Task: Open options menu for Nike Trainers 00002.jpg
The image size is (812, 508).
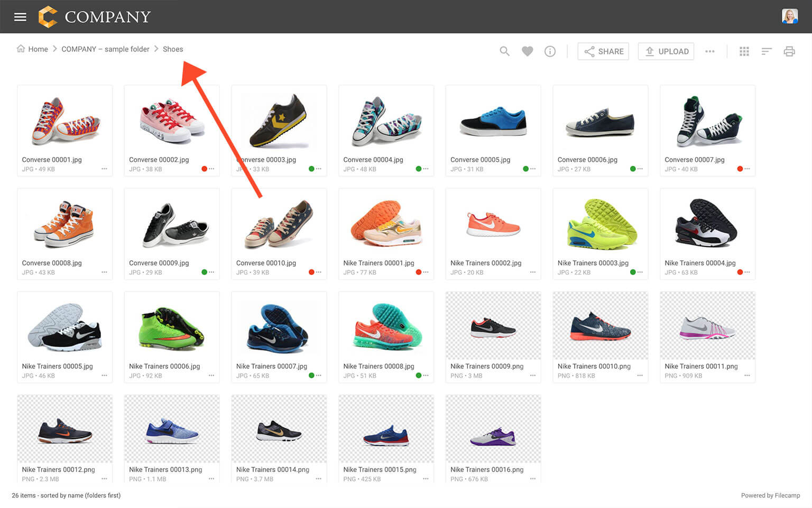Action: pos(533,272)
